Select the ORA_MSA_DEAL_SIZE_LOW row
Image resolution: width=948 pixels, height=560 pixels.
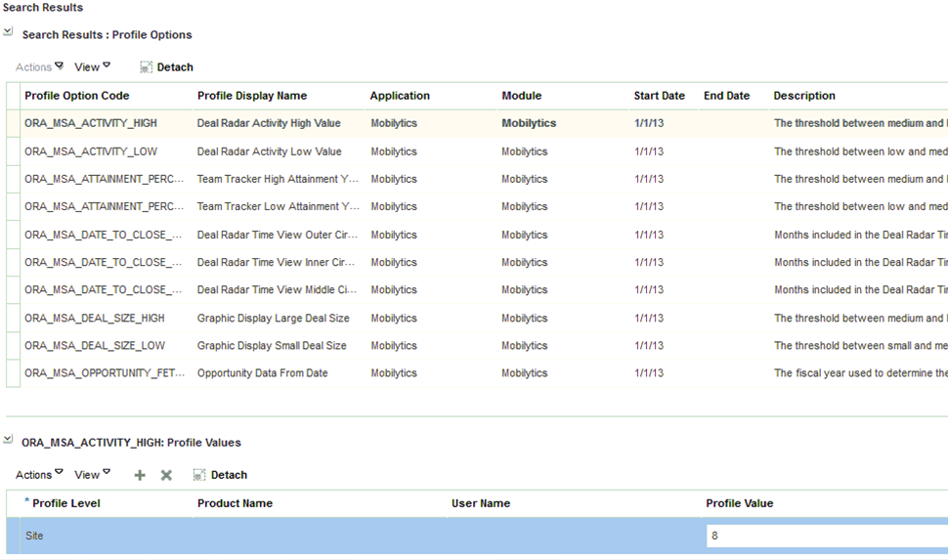[x=477, y=345]
